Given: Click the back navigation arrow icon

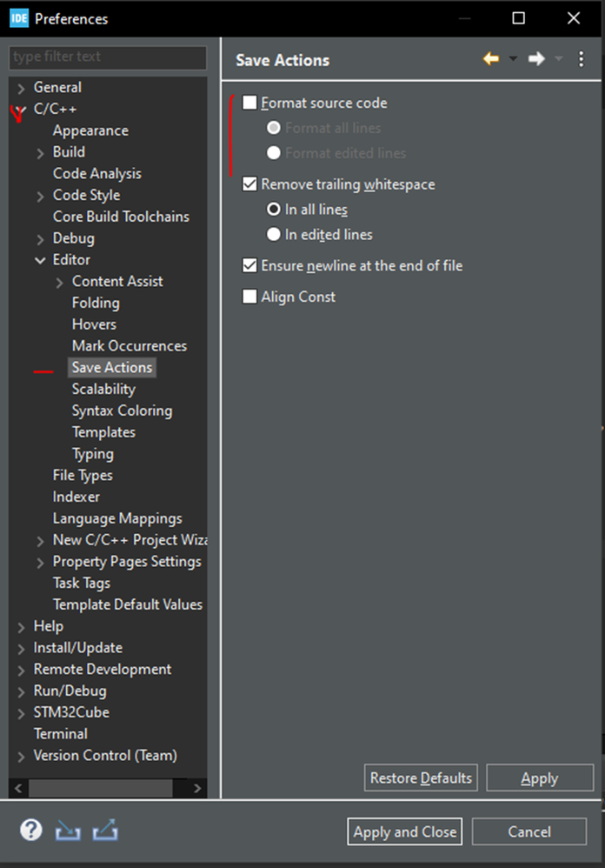Looking at the screenshot, I should pyautogui.click(x=491, y=59).
